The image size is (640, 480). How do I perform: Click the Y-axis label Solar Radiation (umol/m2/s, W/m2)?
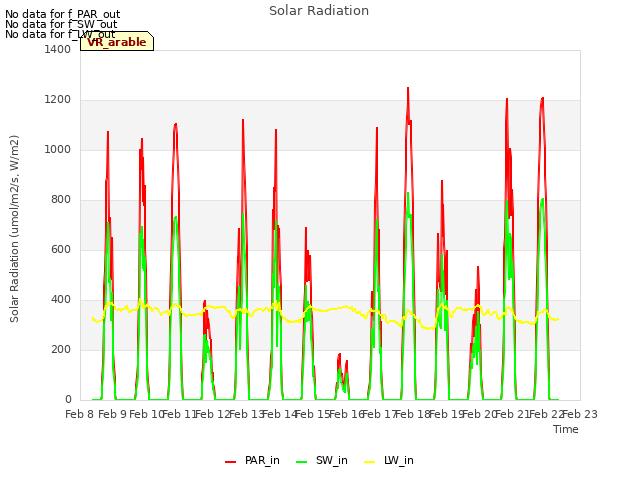coord(14,229)
